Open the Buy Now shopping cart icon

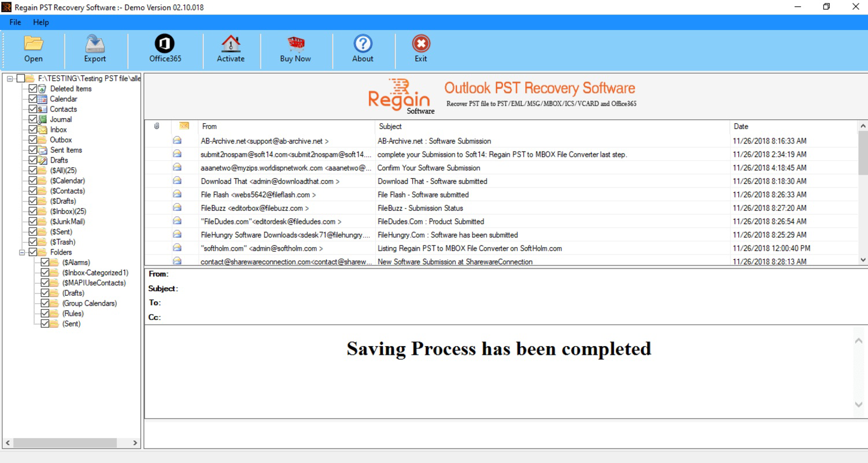[295, 49]
